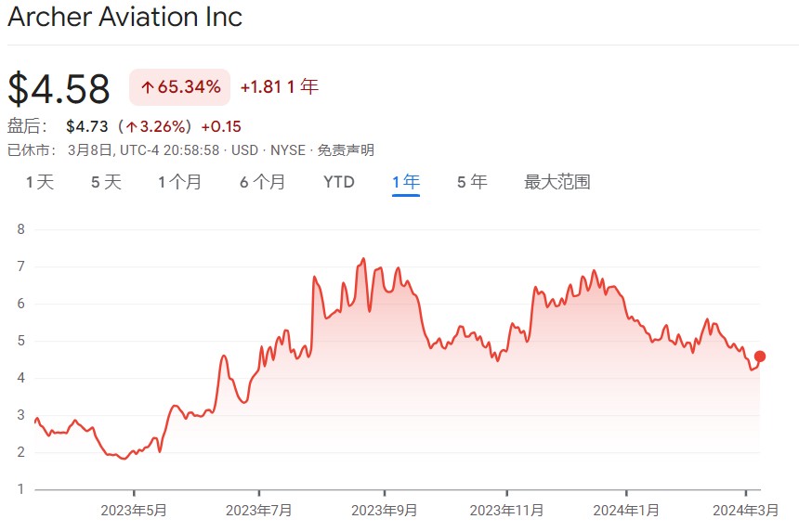Switch to the 5天 range tab
The height and width of the screenshot is (532, 799).
106,182
